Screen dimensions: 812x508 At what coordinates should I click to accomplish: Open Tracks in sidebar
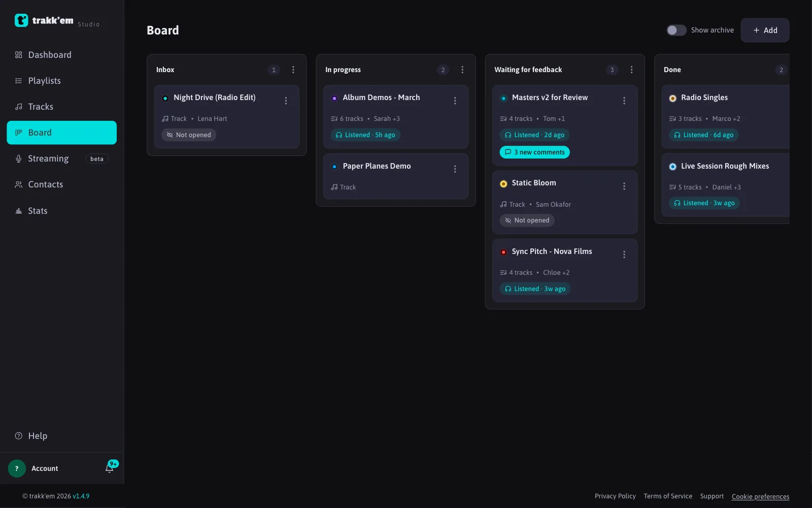pos(61,107)
